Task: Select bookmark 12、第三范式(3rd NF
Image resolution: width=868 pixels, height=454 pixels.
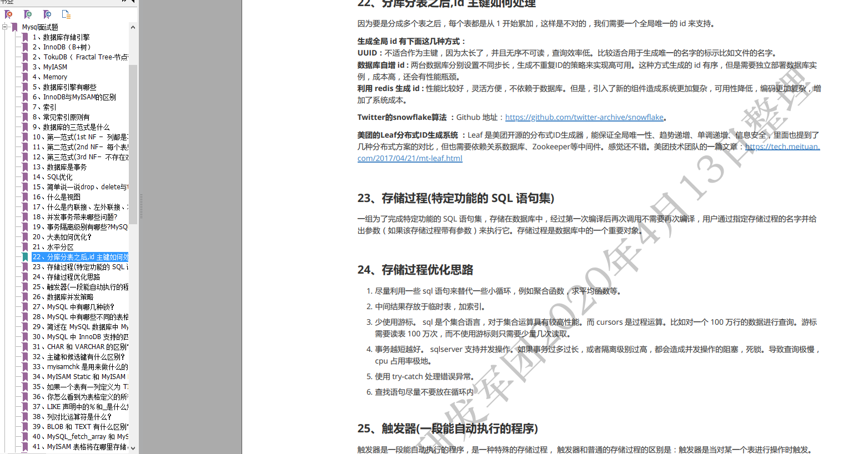Action: 80,157
